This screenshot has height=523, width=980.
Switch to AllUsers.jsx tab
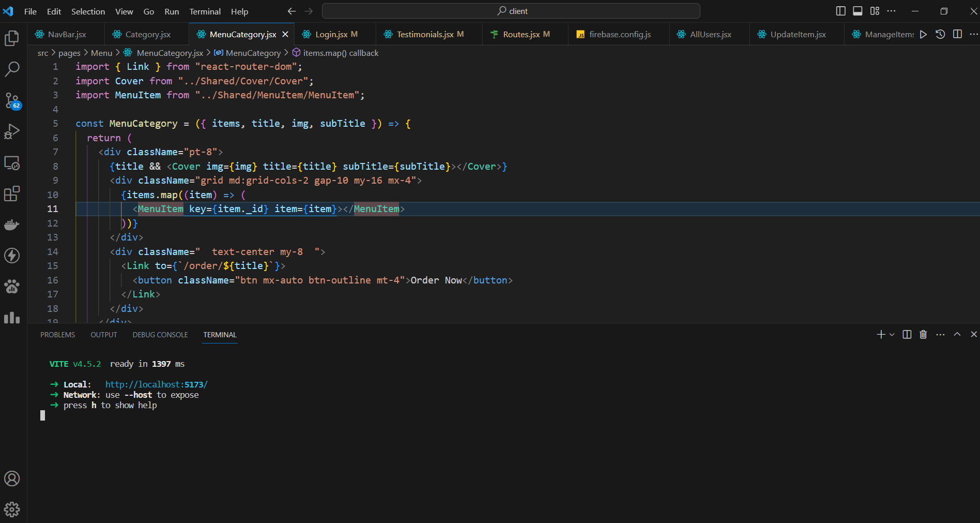[x=710, y=34]
